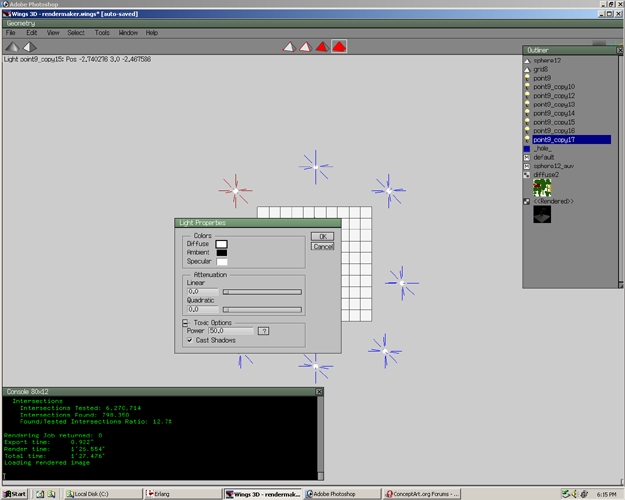Screen dimensions: 625x500
Task: Open Windows Start menu
Action: click(x=15, y=494)
